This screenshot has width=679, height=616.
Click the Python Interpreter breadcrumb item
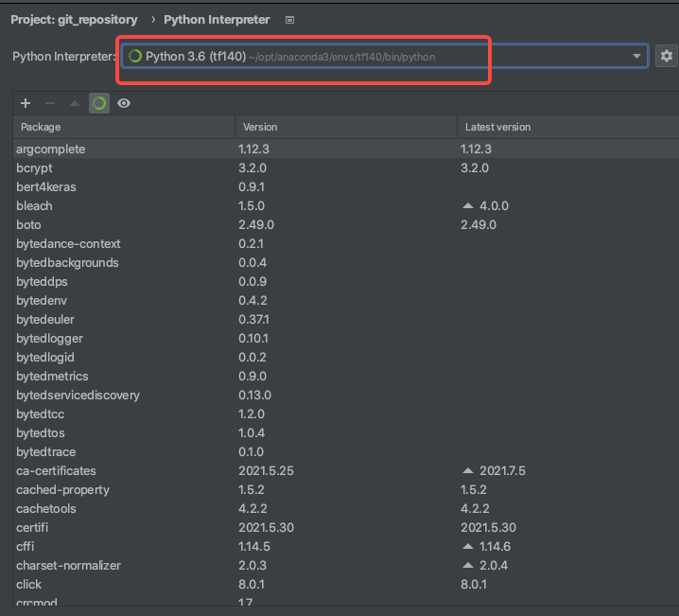coord(217,19)
